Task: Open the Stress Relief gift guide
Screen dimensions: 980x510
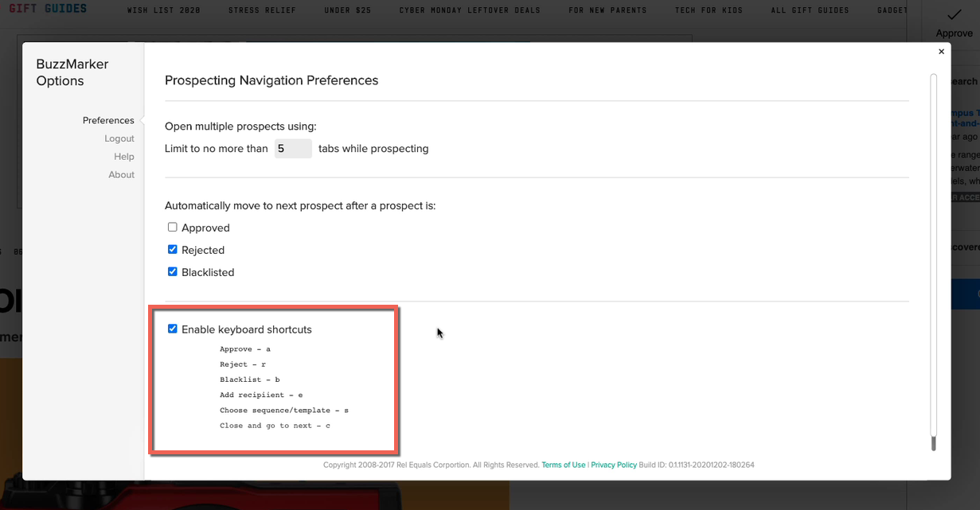Action: pyautogui.click(x=262, y=10)
